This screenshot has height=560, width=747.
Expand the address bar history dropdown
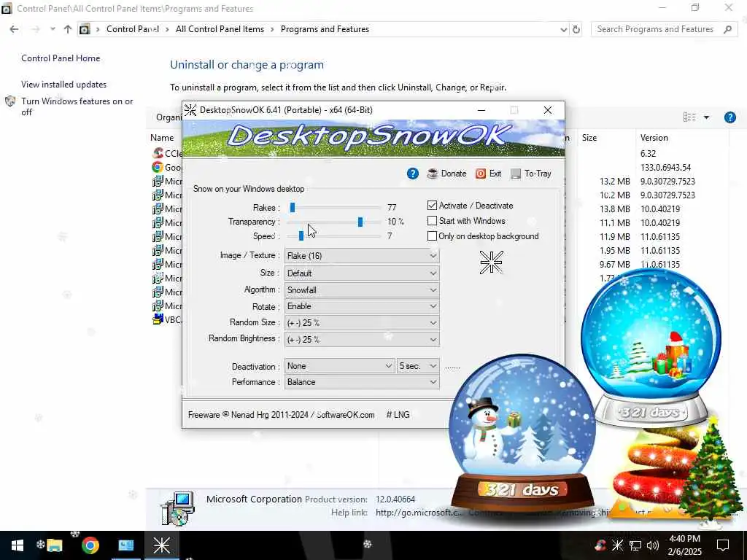point(564,29)
